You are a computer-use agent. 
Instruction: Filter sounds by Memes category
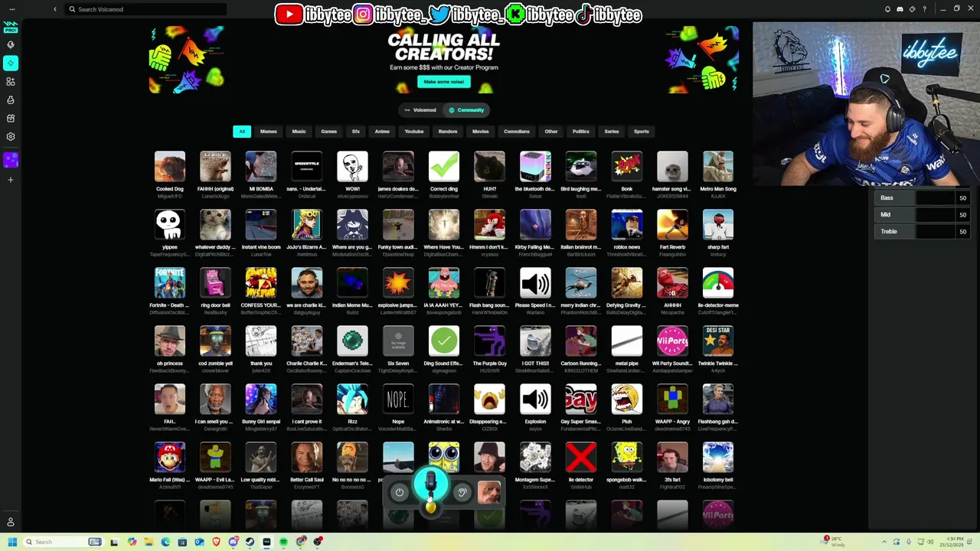tap(269, 132)
